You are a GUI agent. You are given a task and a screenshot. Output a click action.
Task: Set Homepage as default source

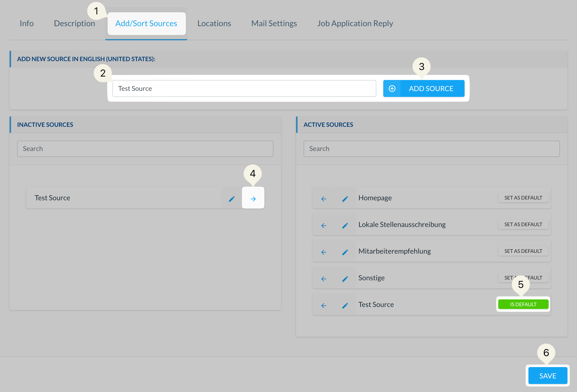523,198
